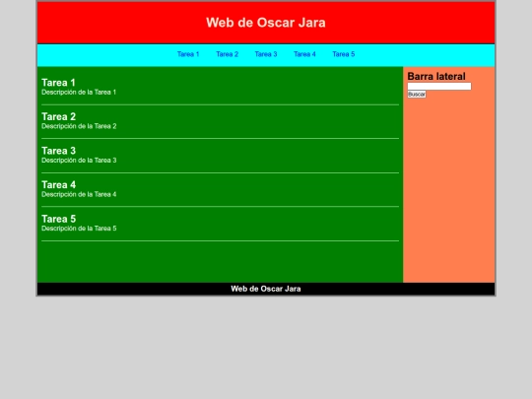
Task: Click the text Descripción de la Tarea 2
Action: pos(79,126)
